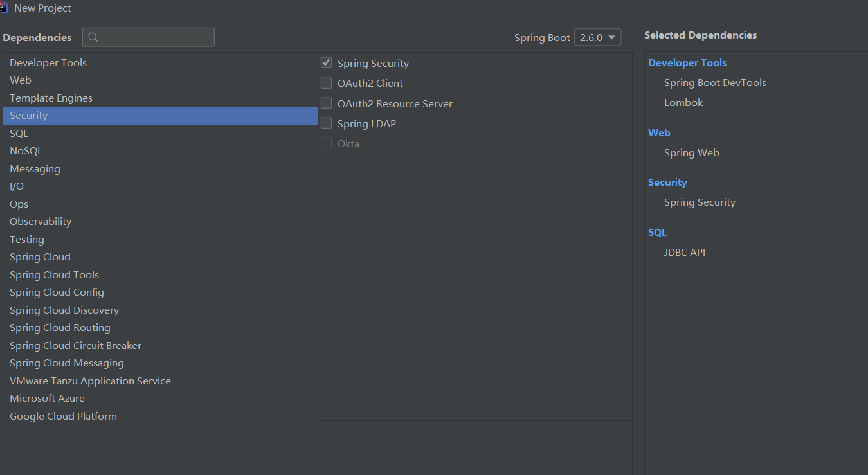Choose Spring Cloud Circuit Breaker category
Image resolution: width=868 pixels, height=475 pixels.
click(160, 345)
